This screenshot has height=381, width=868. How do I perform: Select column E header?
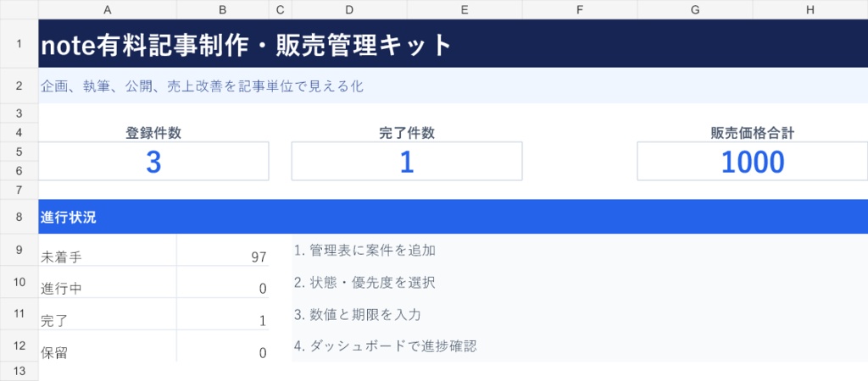465,9
